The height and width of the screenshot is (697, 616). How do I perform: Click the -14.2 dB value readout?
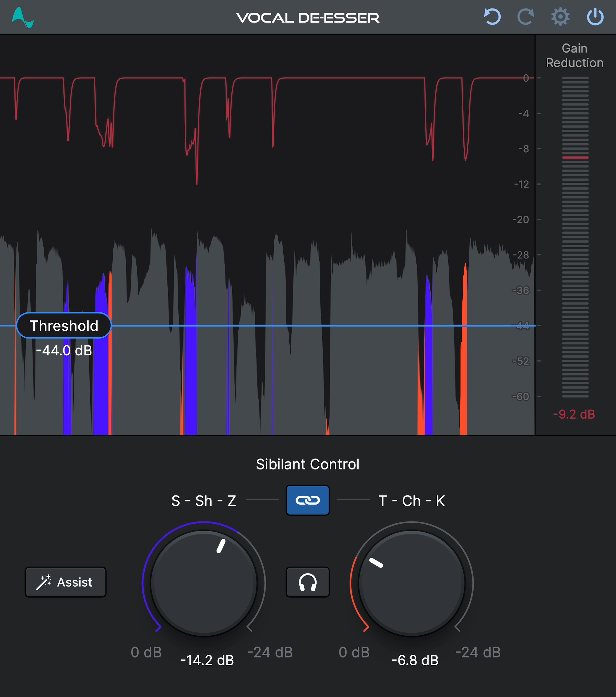207,660
